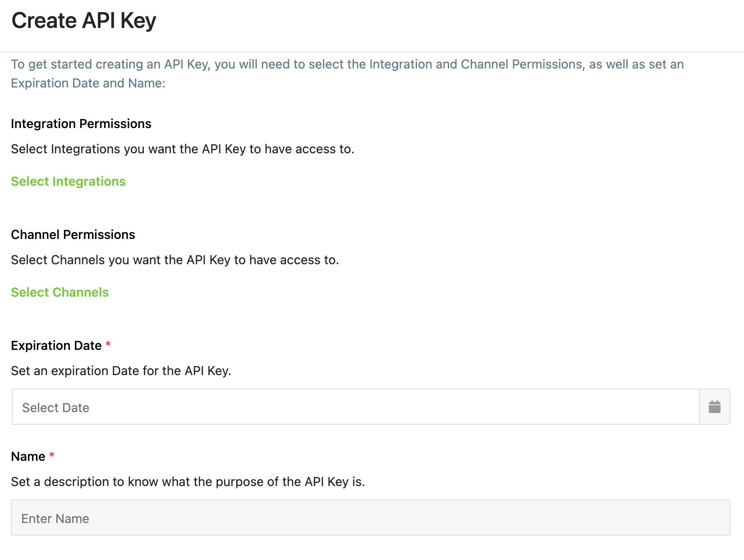Click the red asterisk beside Name
Image resolution: width=744 pixels, height=560 pixels.
point(52,455)
